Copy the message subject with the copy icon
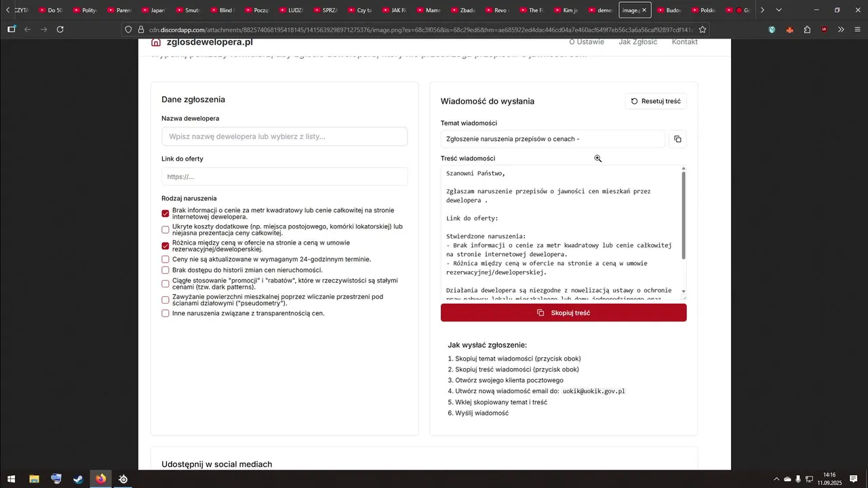The height and width of the screenshot is (488, 868). pyautogui.click(x=677, y=139)
